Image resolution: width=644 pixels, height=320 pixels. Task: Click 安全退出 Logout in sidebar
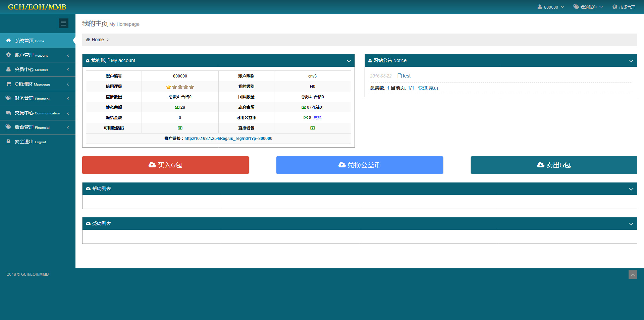[x=30, y=142]
